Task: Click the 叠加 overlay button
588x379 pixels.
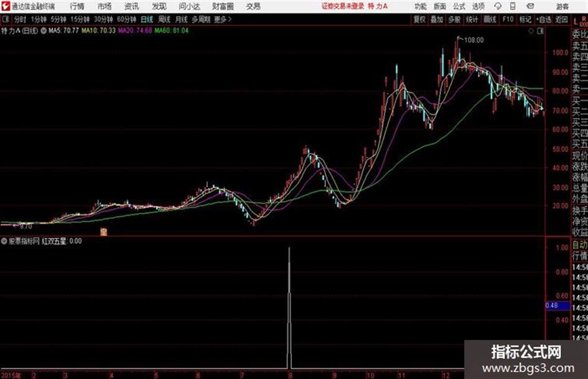Action: [x=437, y=19]
